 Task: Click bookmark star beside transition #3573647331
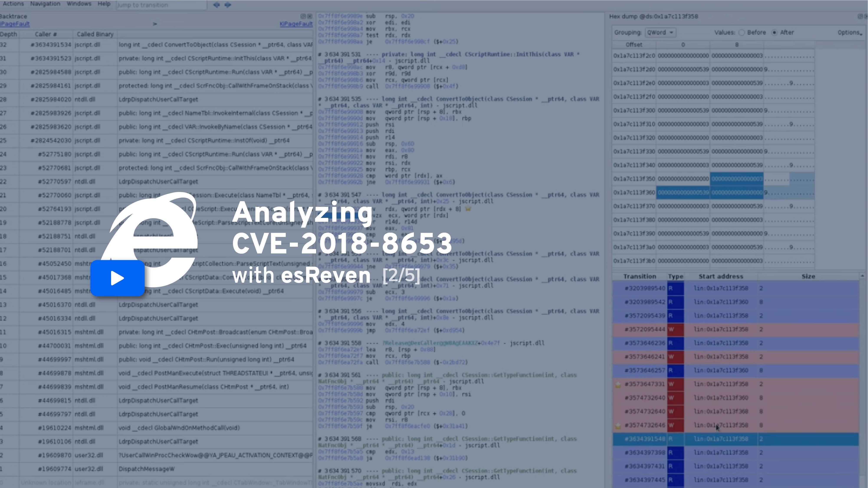[x=618, y=385]
